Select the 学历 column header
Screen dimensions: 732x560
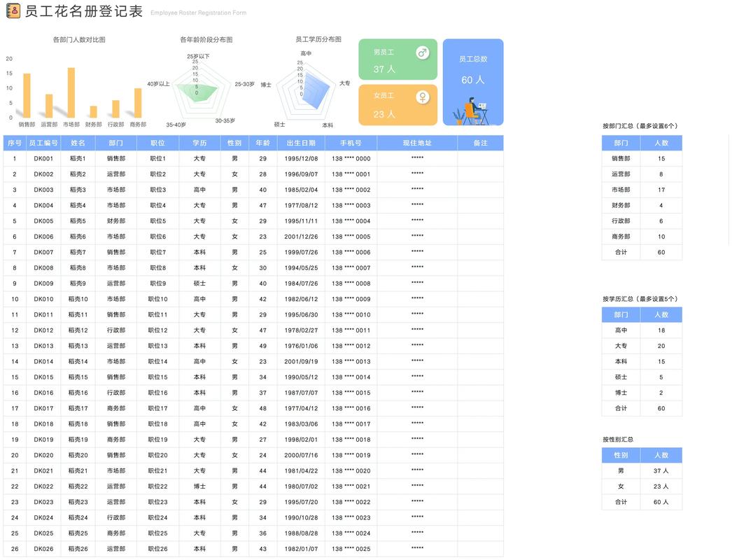pos(199,143)
